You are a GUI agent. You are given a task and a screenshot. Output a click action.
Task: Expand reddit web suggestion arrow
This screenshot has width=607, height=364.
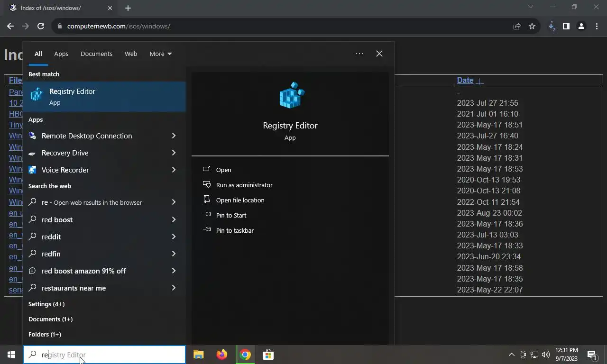pyautogui.click(x=174, y=237)
